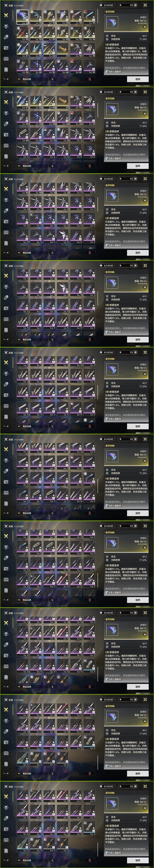Click the 培养 button in bottom-most panel
The image size is (154, 868).
pos(138,860)
